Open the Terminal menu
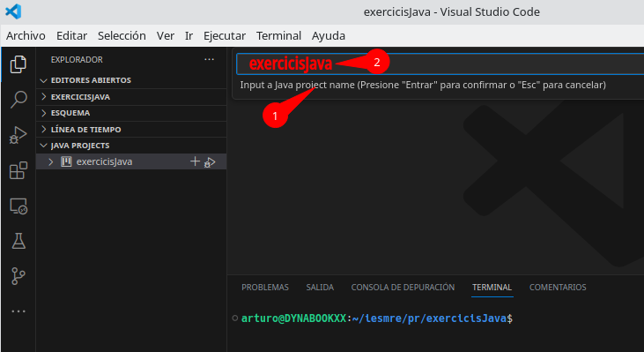 point(278,36)
